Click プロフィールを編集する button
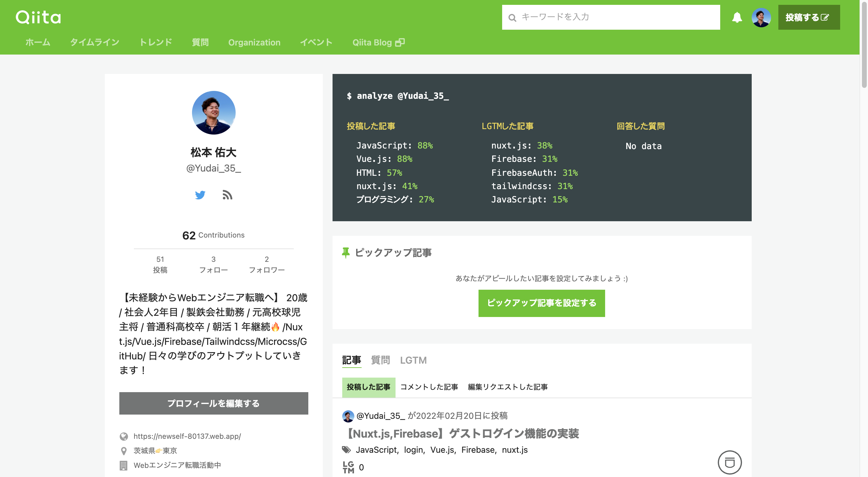This screenshot has height=477, width=868. (214, 403)
